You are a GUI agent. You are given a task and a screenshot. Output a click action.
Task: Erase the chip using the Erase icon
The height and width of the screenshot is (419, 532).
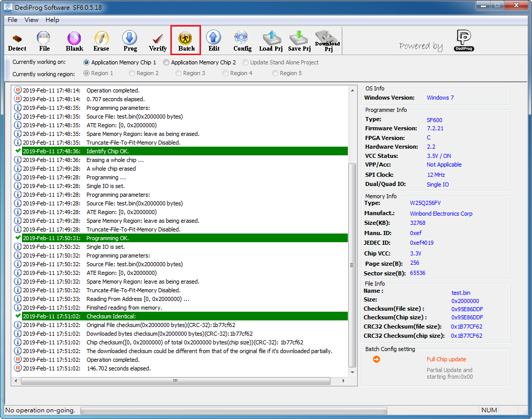pyautogui.click(x=101, y=40)
